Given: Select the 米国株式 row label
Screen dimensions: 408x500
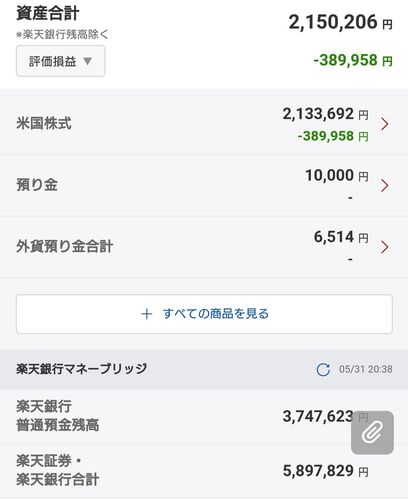Looking at the screenshot, I should coord(44,123).
